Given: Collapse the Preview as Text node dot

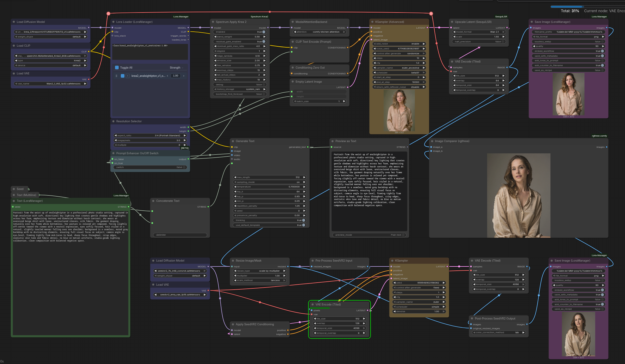Looking at the screenshot, I should click(x=332, y=141).
